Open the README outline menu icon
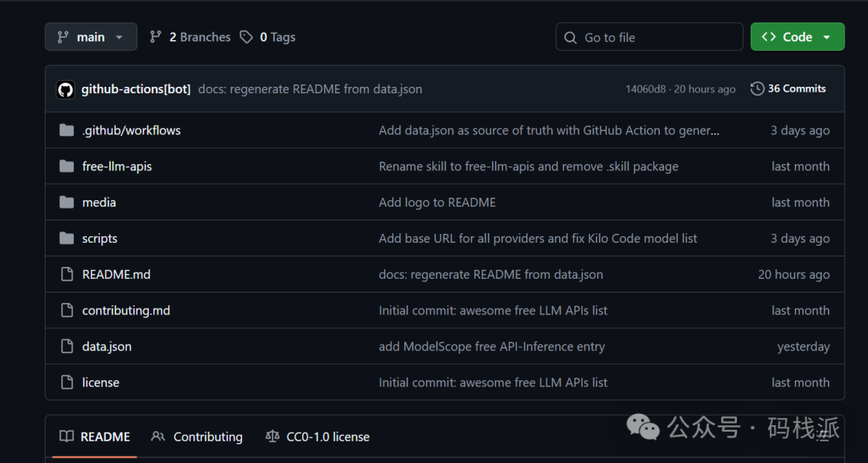This screenshot has height=463, width=868. point(822,435)
